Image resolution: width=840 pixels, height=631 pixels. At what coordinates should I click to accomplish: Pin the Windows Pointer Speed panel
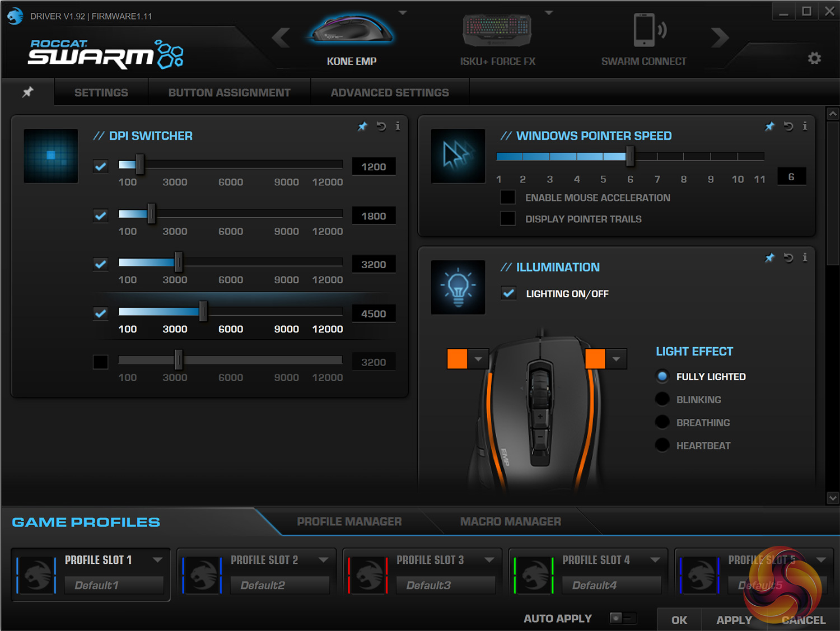tap(769, 127)
